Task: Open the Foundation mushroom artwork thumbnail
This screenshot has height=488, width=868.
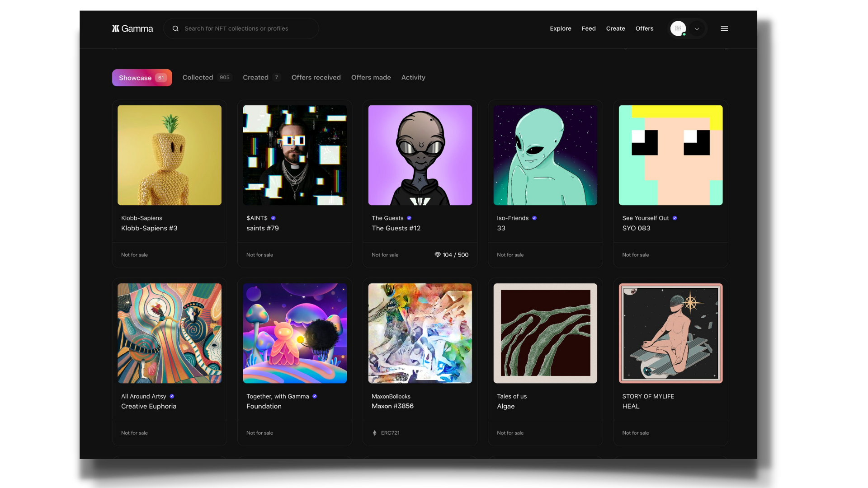Action: [x=295, y=333]
